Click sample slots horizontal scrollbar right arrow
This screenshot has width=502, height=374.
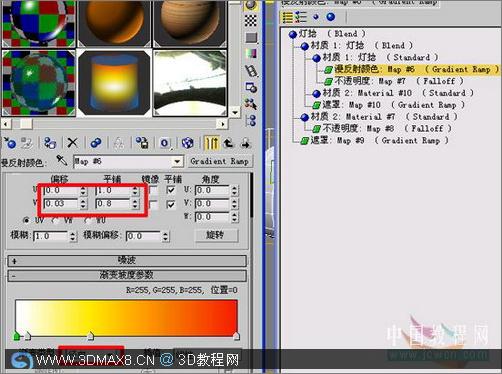tap(223, 124)
